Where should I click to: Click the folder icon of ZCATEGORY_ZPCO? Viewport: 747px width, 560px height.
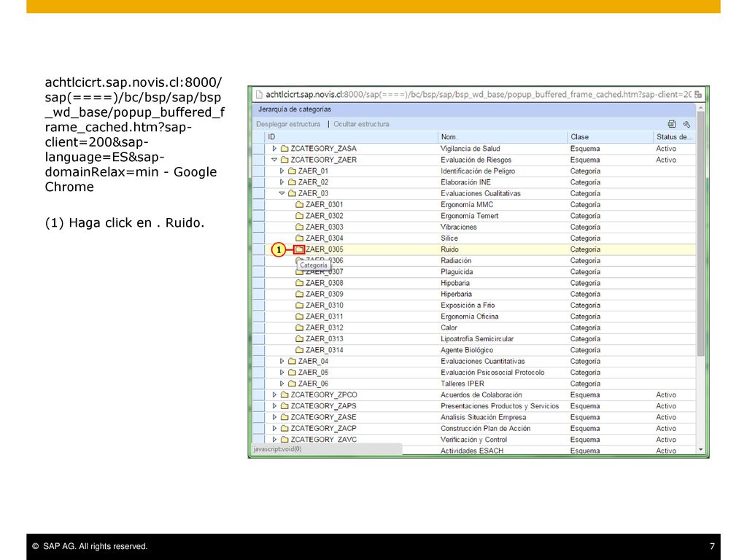click(x=285, y=394)
